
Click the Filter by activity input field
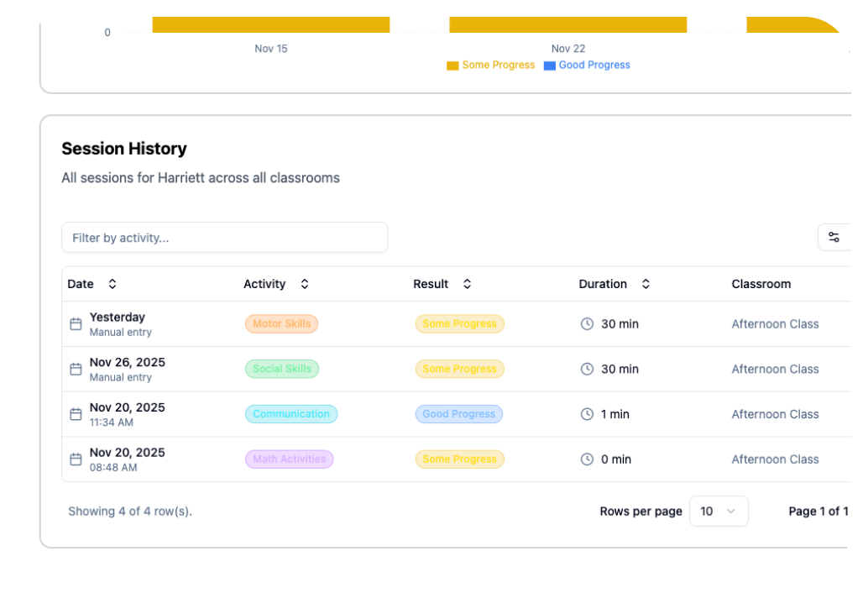(x=224, y=237)
